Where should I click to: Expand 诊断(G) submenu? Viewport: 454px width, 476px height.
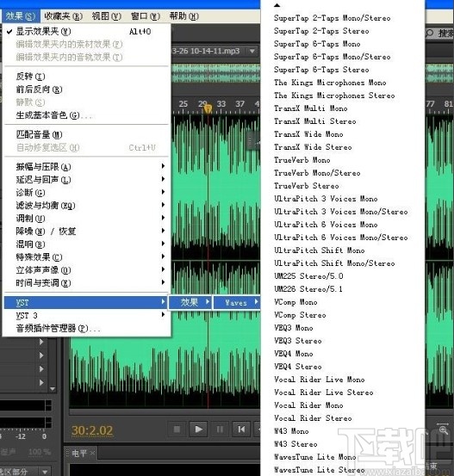tap(87, 193)
